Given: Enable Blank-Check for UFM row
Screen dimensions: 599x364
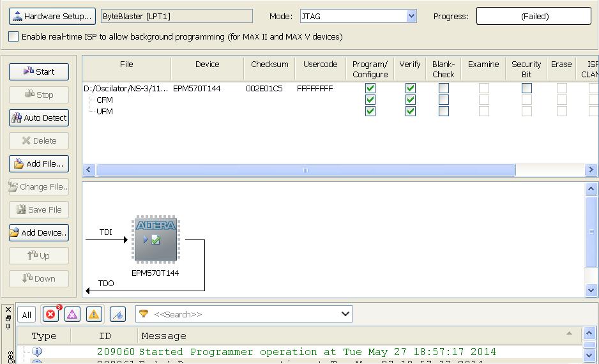Looking at the screenshot, I should 444,111.
